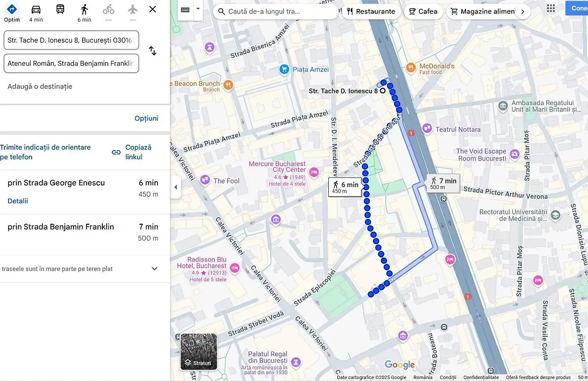588x381 pixels.
Task: Click the 6 min walking time label
Action: pos(84,20)
